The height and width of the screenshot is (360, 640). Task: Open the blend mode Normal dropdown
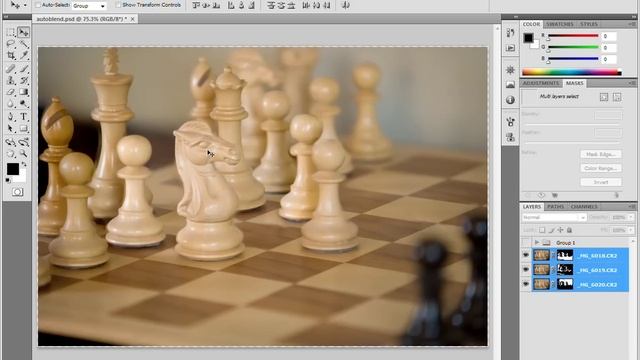point(554,218)
